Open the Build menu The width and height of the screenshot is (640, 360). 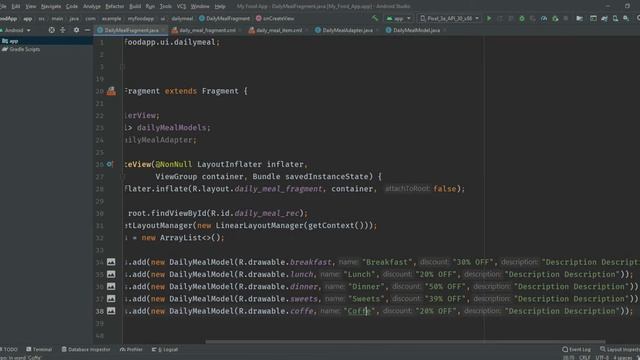[x=135, y=7]
